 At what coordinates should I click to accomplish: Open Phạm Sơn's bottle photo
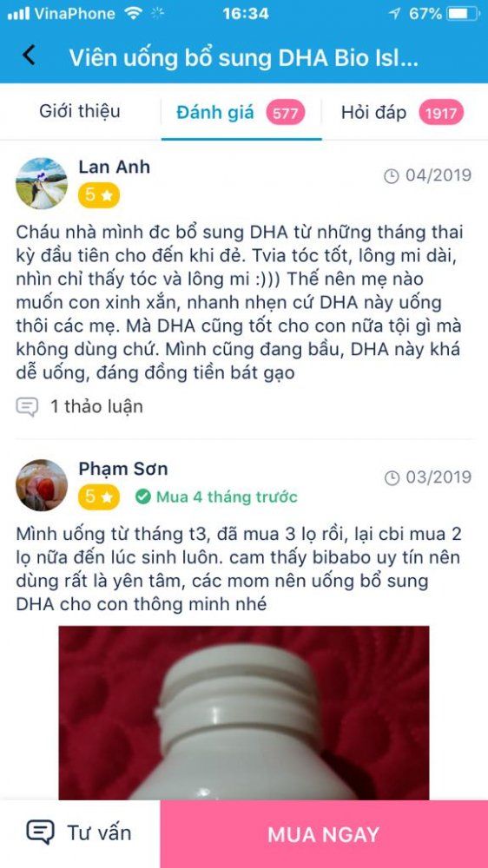click(x=244, y=713)
